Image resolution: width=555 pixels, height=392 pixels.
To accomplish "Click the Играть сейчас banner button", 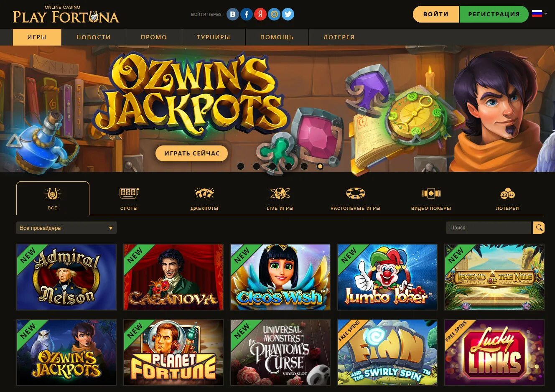I will pyautogui.click(x=192, y=153).
